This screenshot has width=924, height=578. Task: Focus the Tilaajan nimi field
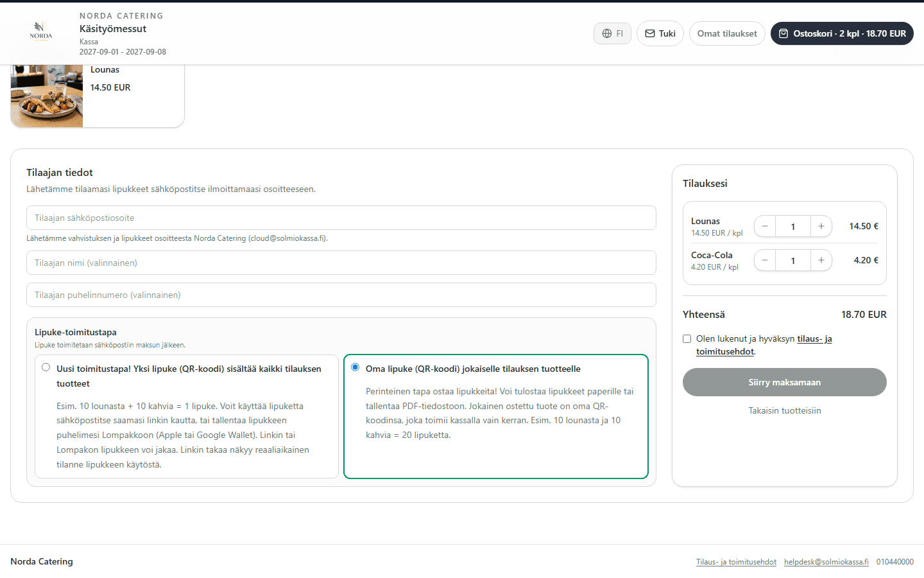[341, 263]
